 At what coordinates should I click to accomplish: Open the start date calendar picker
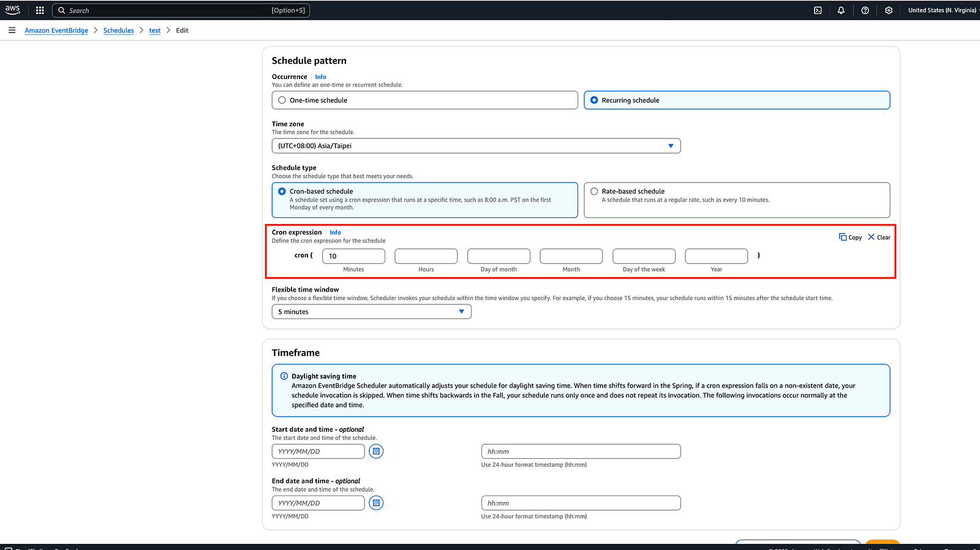tap(376, 451)
